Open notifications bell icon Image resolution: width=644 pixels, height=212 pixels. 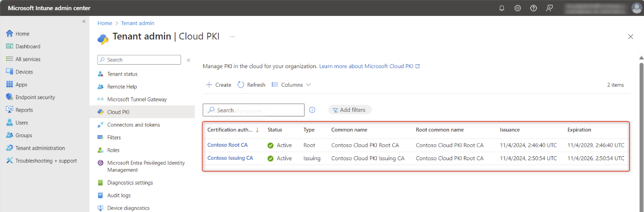(x=501, y=8)
